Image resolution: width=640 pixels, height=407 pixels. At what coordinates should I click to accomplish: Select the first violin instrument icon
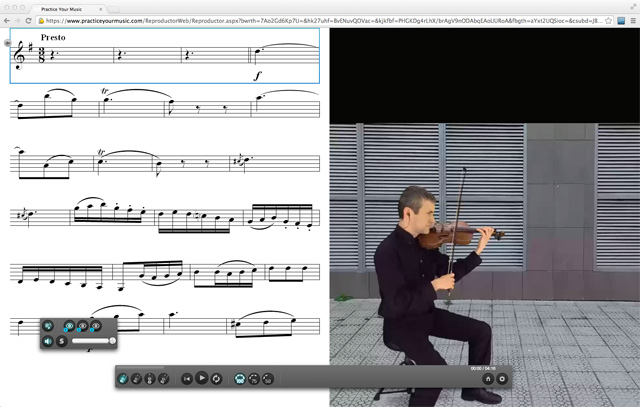pyautogui.click(x=122, y=379)
